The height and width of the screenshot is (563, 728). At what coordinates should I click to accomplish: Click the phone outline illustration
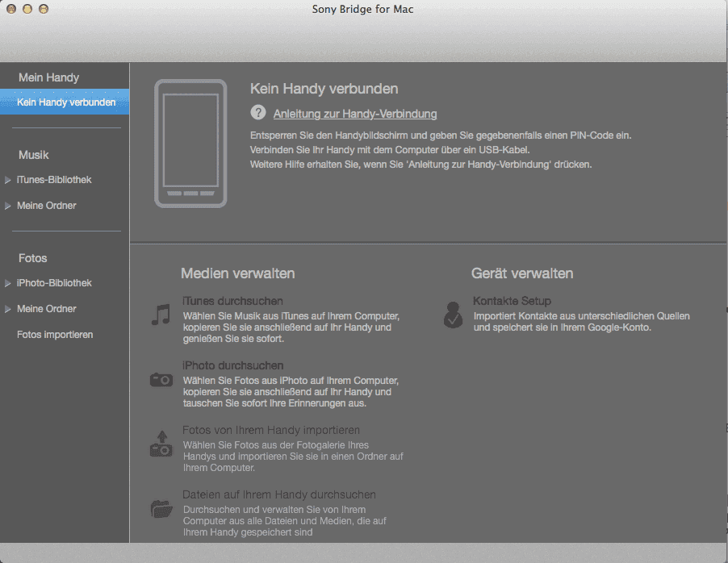190,144
